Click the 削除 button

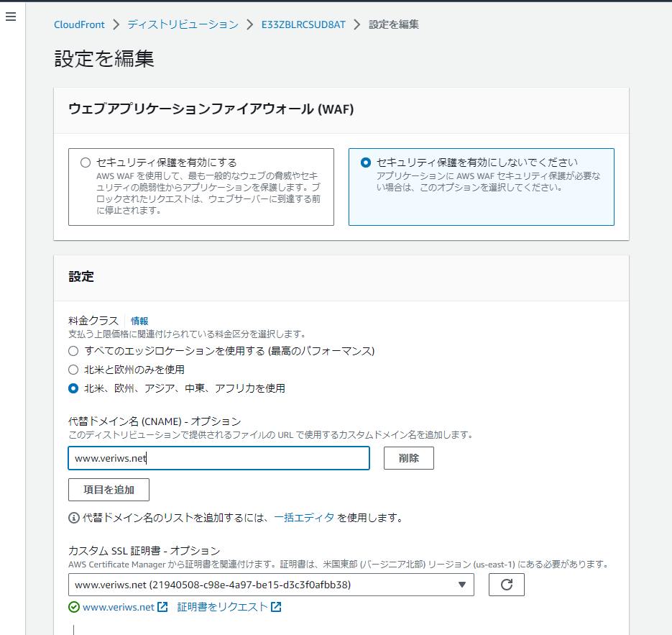click(408, 458)
